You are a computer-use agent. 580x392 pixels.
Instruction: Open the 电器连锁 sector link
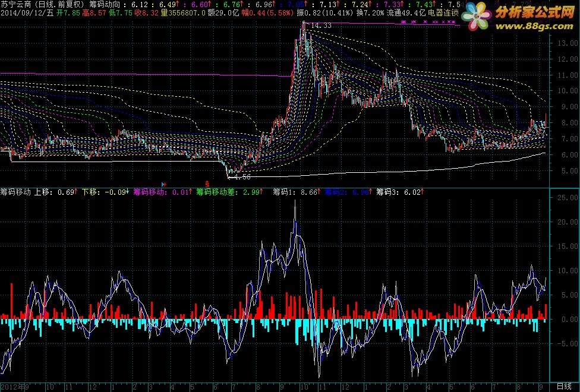(x=443, y=13)
